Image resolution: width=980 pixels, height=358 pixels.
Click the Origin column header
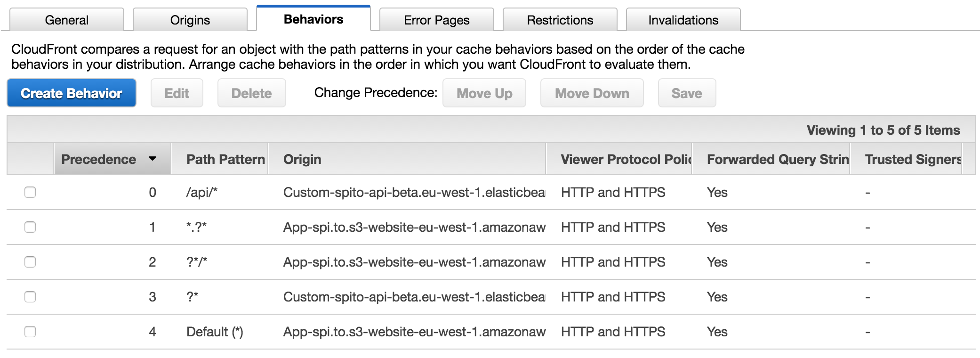click(x=302, y=159)
